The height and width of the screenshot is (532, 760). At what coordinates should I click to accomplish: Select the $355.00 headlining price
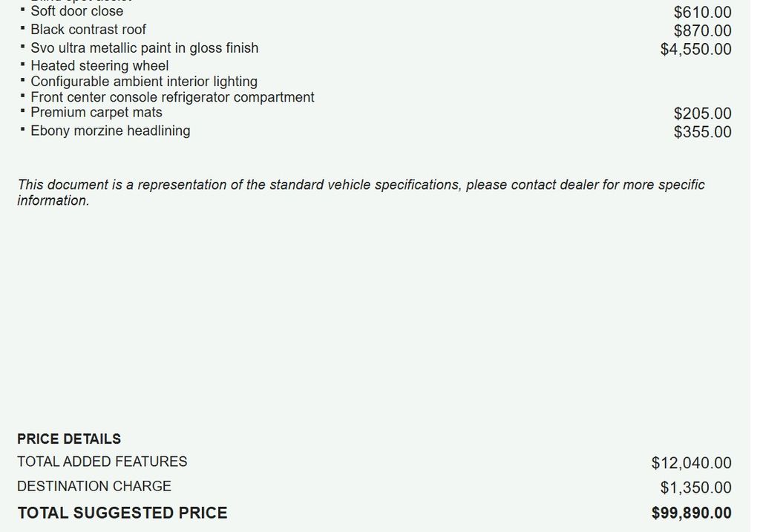[x=702, y=132]
